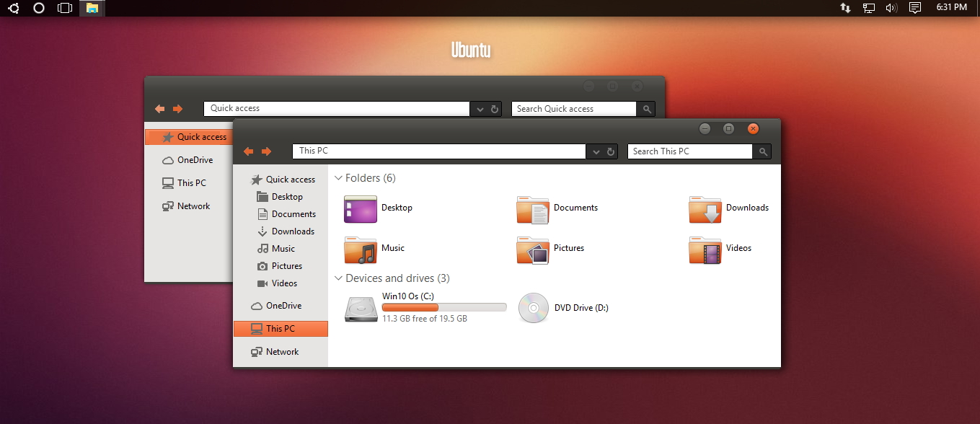The image size is (980, 424).
Task: Select Pictures in the navigation sidebar
Action: pos(281,266)
